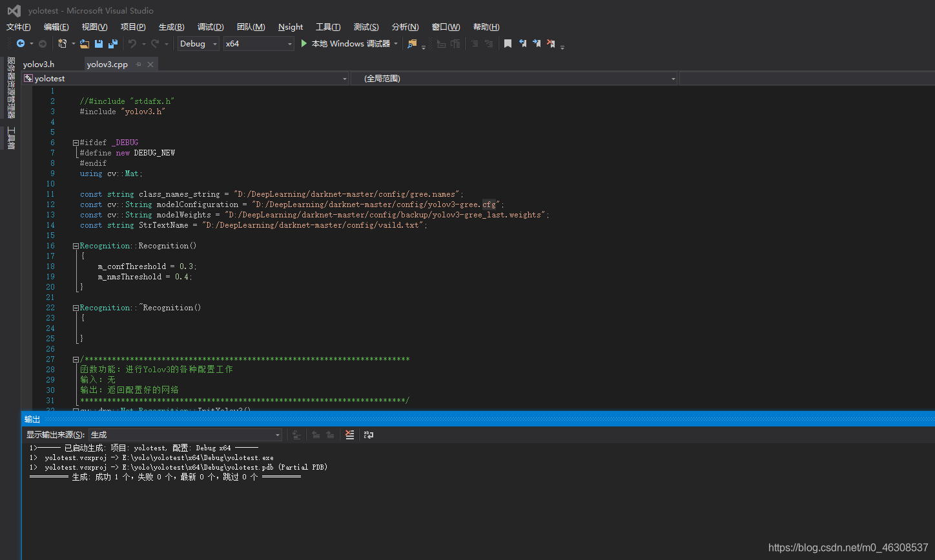
Task: Click the Visual Studio logo icon
Action: coord(14,10)
